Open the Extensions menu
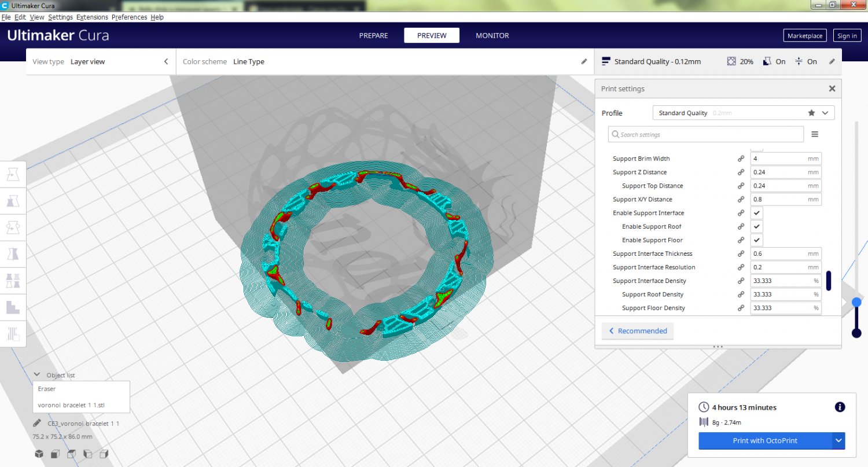868x467 pixels. click(91, 17)
